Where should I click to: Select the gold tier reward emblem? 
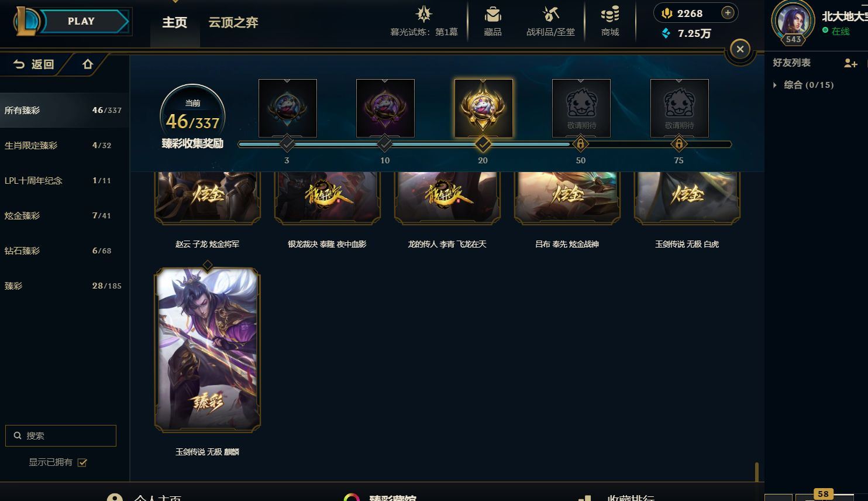[483, 108]
